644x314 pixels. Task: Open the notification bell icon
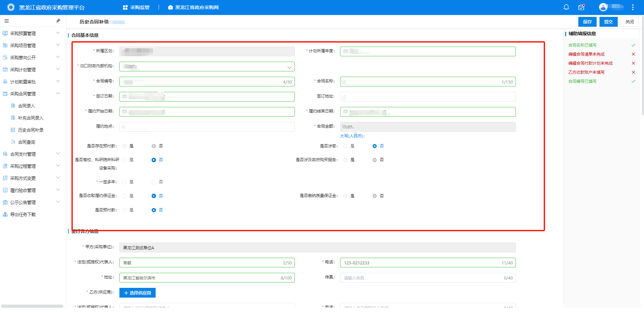(566, 7)
